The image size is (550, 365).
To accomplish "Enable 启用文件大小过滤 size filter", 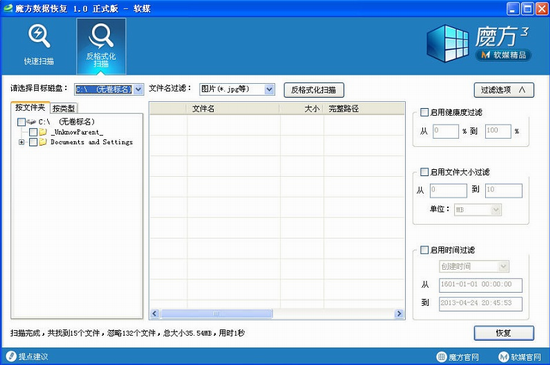I will coord(424,172).
